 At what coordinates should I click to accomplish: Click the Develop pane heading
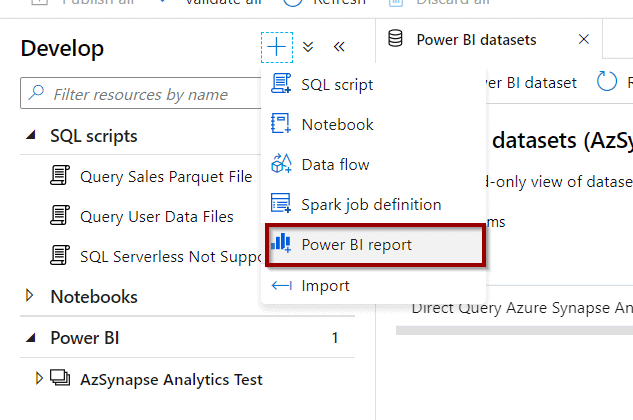click(62, 48)
